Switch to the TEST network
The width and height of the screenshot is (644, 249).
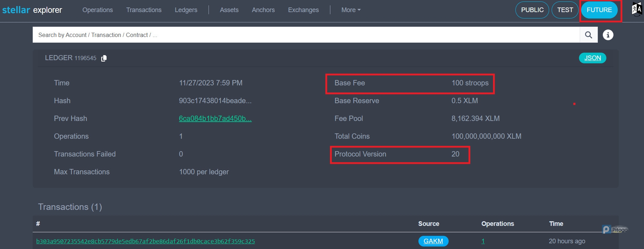(x=565, y=10)
